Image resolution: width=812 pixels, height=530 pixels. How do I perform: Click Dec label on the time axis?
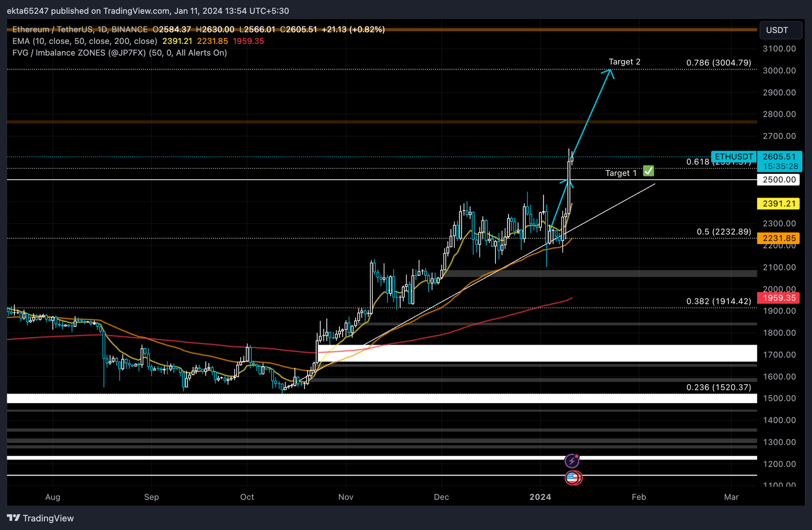441,497
